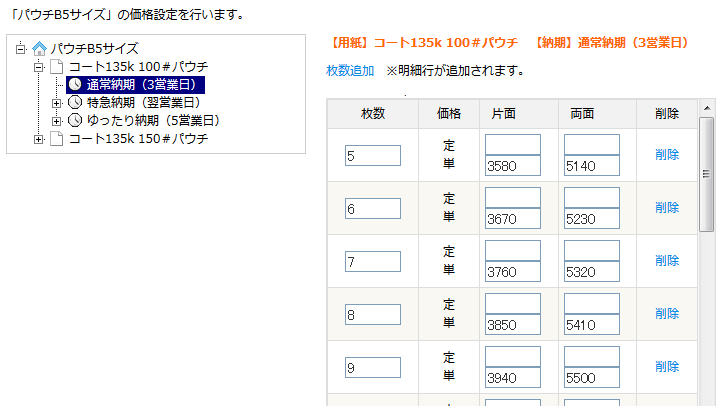Collapse the パウチB5サイズ root node
Viewport: 728px width, 406px height.
coord(20,49)
